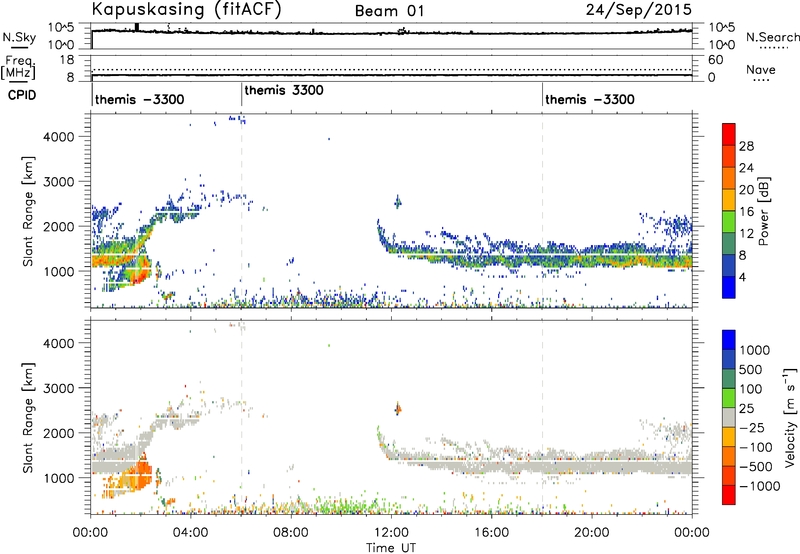800x554 pixels.
Task: Click 'themis -3300' label starting near 18:00
Action: [590, 99]
